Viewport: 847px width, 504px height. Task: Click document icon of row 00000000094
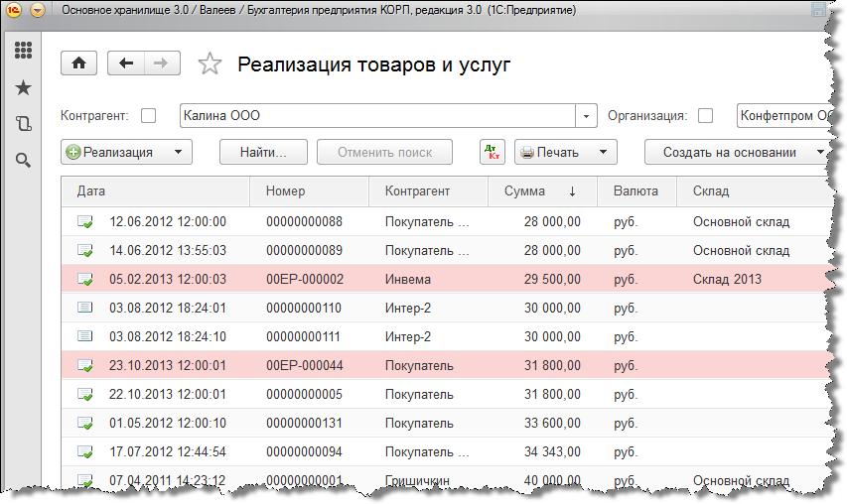click(84, 451)
